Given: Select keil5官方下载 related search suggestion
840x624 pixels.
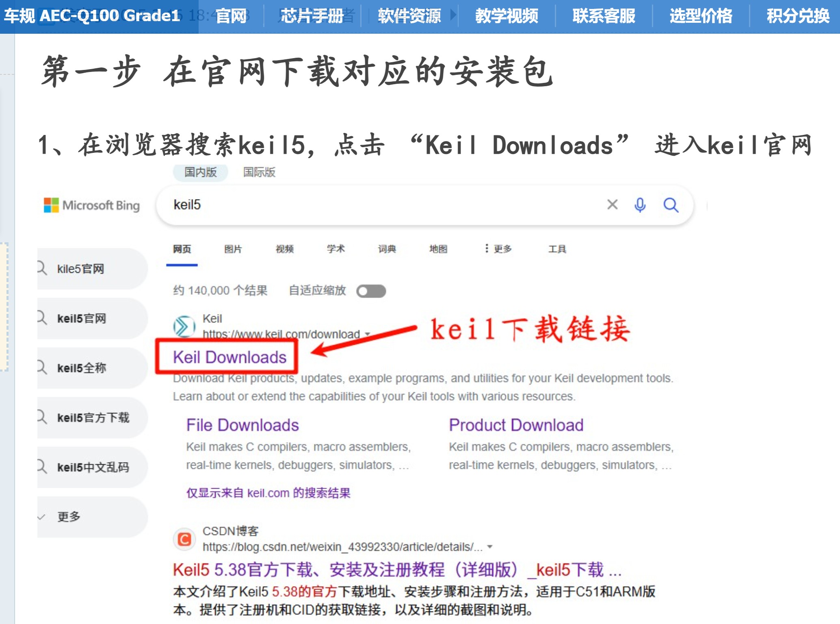Looking at the screenshot, I should [93, 417].
